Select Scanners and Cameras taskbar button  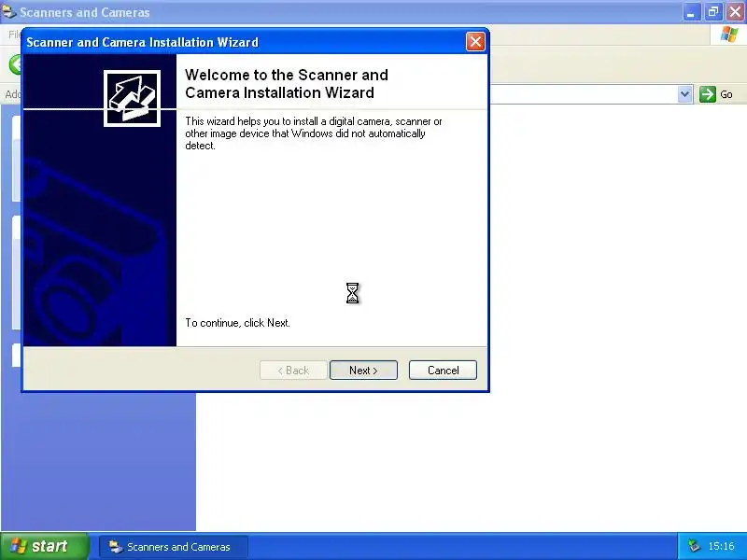tap(174, 546)
